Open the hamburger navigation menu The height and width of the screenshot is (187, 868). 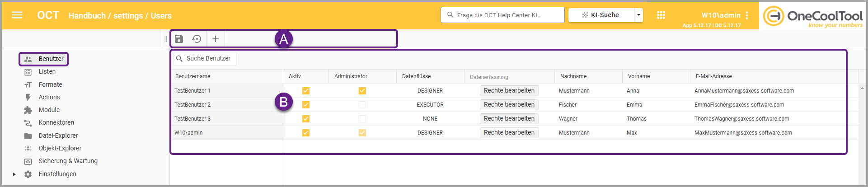pos(17,15)
